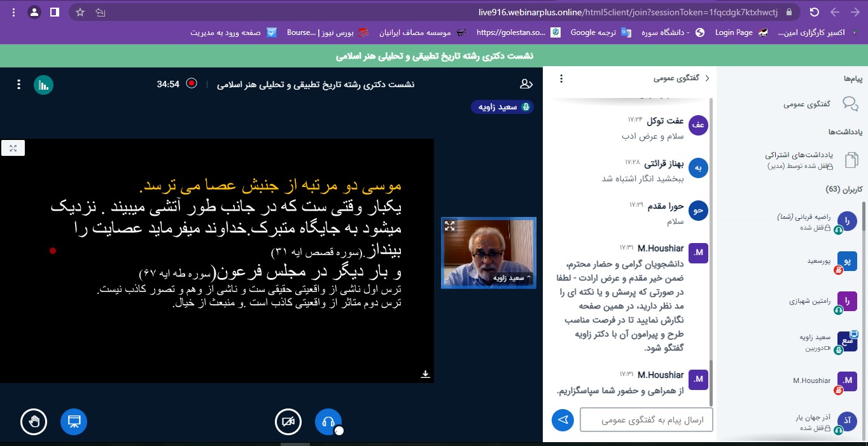Click the red recording indicator

tap(191, 84)
